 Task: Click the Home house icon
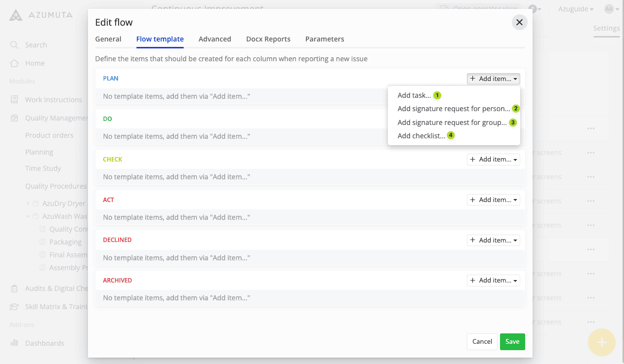(14, 63)
